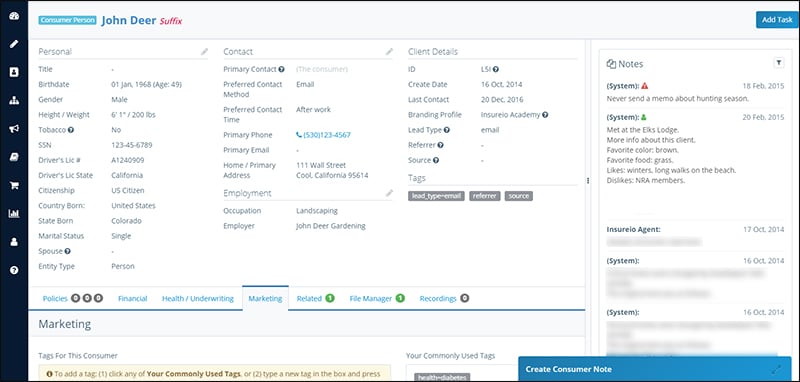Click the Insureio Agent note entry
This screenshot has height=382, width=800.
point(695,236)
